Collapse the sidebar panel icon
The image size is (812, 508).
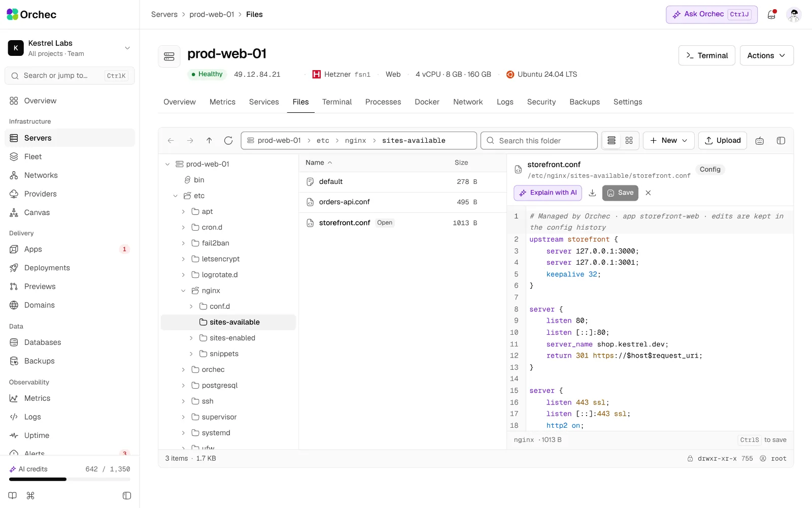click(127, 496)
